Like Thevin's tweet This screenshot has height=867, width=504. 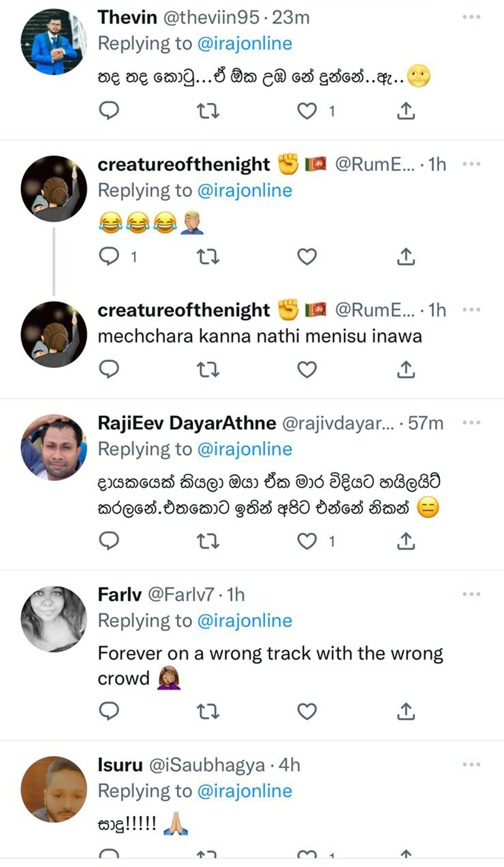(307, 110)
